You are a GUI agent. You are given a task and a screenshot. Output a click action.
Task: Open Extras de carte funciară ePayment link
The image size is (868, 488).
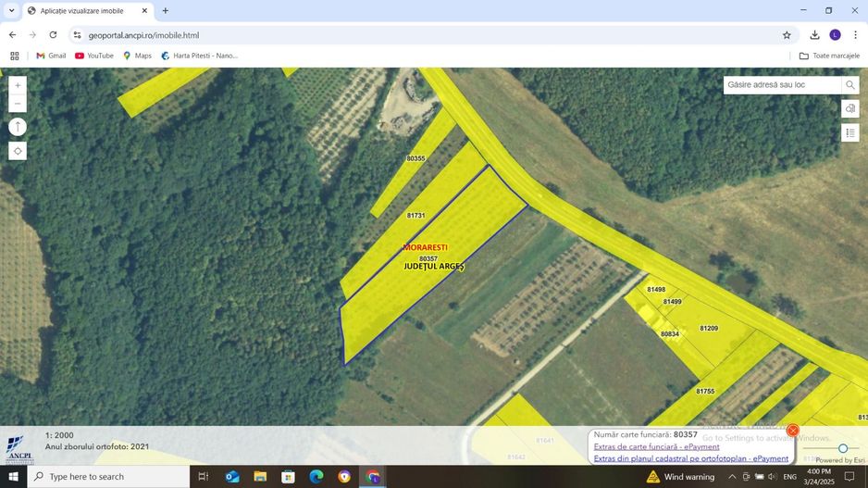coord(656,446)
